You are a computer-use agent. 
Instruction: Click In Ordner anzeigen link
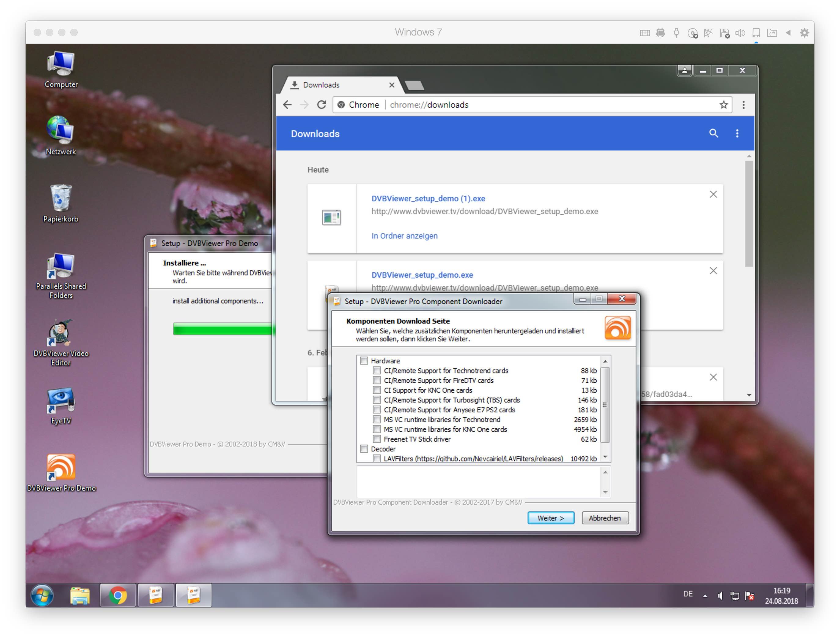click(x=404, y=236)
